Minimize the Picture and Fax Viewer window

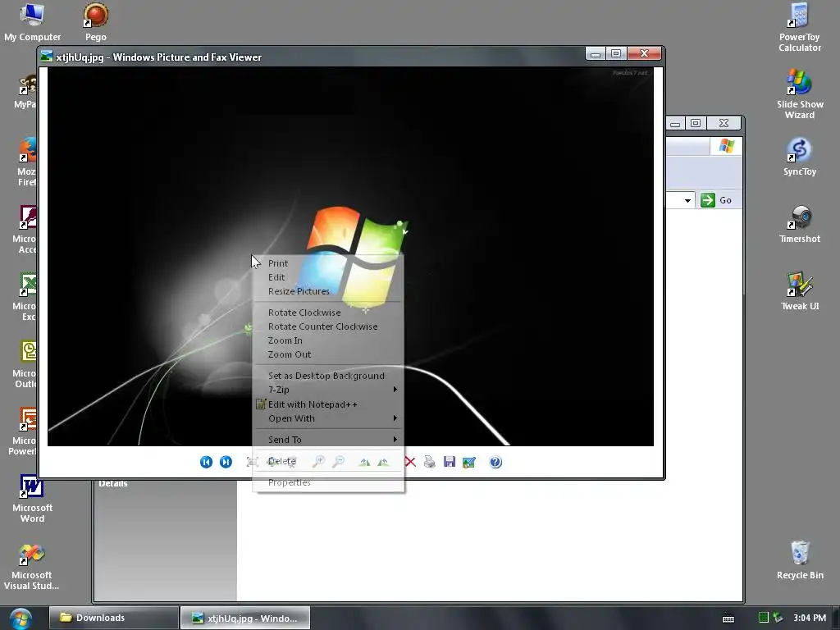click(x=596, y=53)
